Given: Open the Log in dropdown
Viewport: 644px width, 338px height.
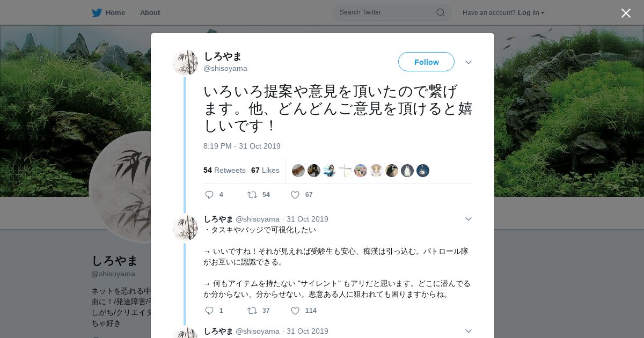Looking at the screenshot, I should (x=531, y=12).
